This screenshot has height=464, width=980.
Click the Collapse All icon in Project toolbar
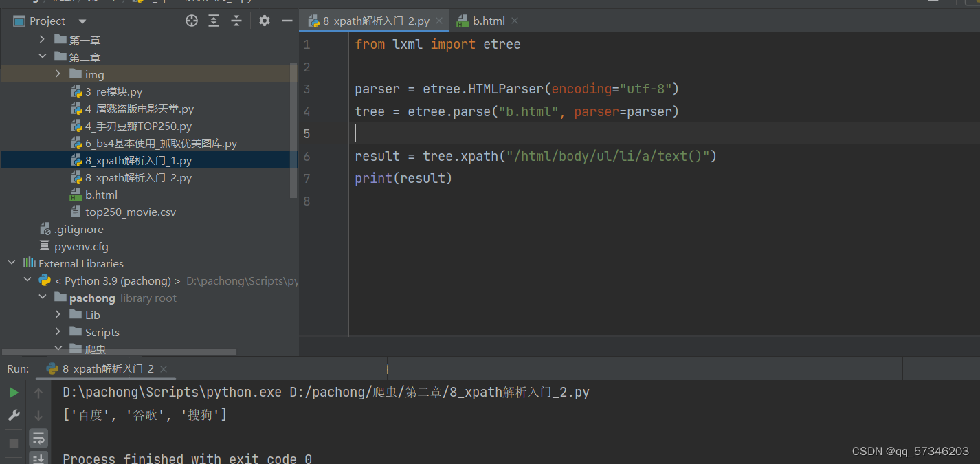[x=236, y=20]
